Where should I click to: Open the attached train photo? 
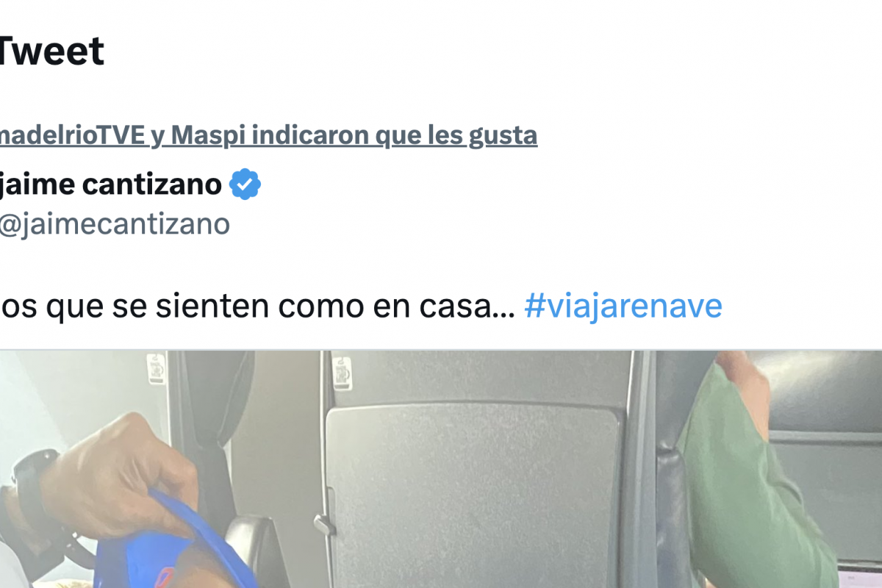[x=441, y=469]
